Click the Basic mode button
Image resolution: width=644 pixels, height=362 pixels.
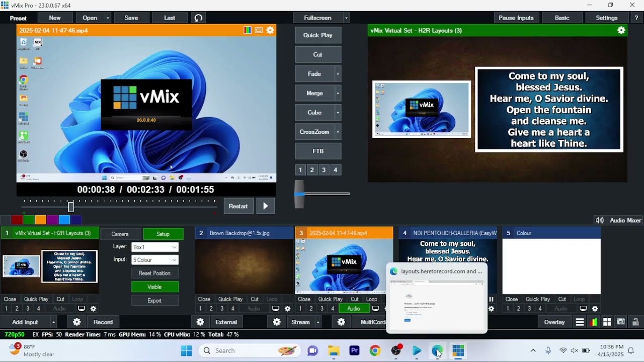pos(562,18)
